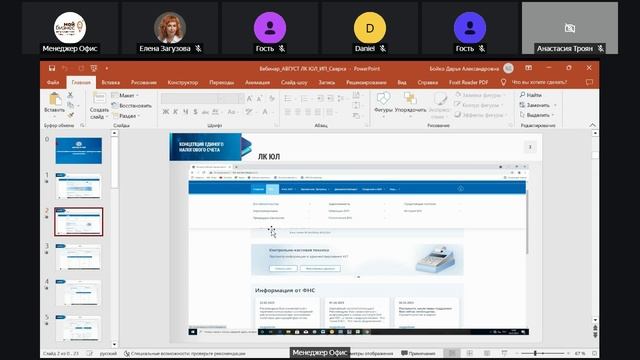Toggle Bold Ж formatting
Viewport: 640px width, 360px height.
tap(166, 111)
